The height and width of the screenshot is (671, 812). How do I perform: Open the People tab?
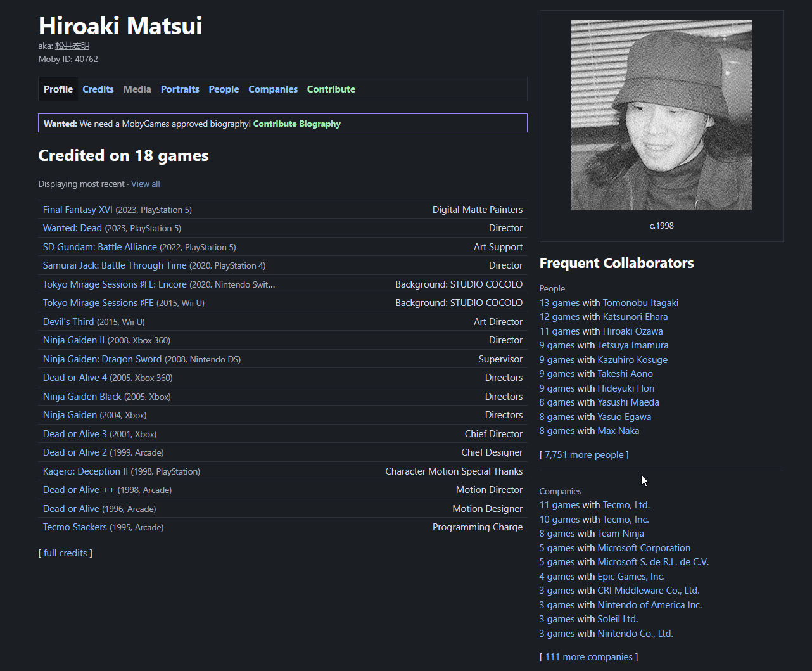(224, 89)
